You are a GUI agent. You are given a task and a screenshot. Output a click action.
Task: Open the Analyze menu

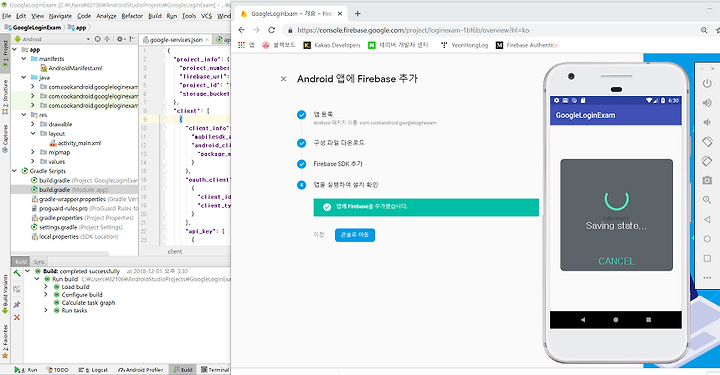pos(107,16)
